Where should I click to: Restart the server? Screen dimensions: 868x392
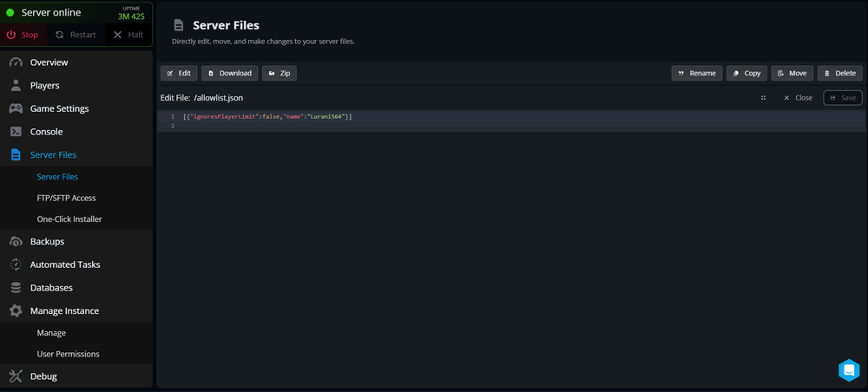76,35
